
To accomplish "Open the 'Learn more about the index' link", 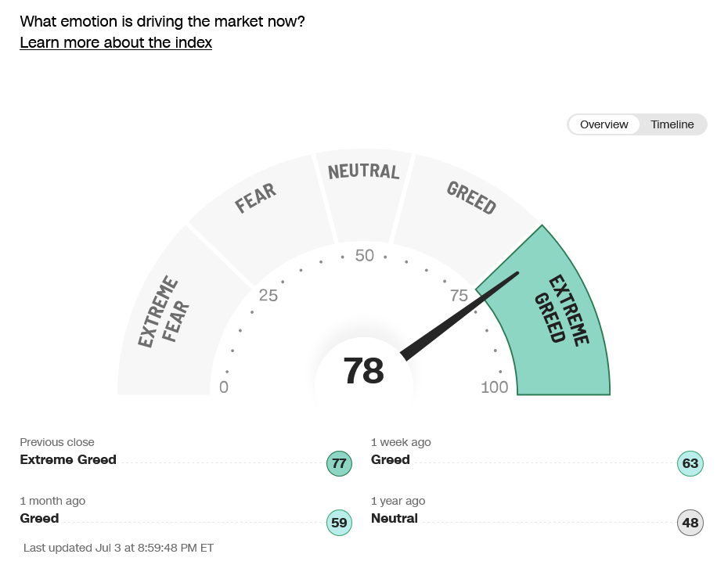I will click(116, 42).
